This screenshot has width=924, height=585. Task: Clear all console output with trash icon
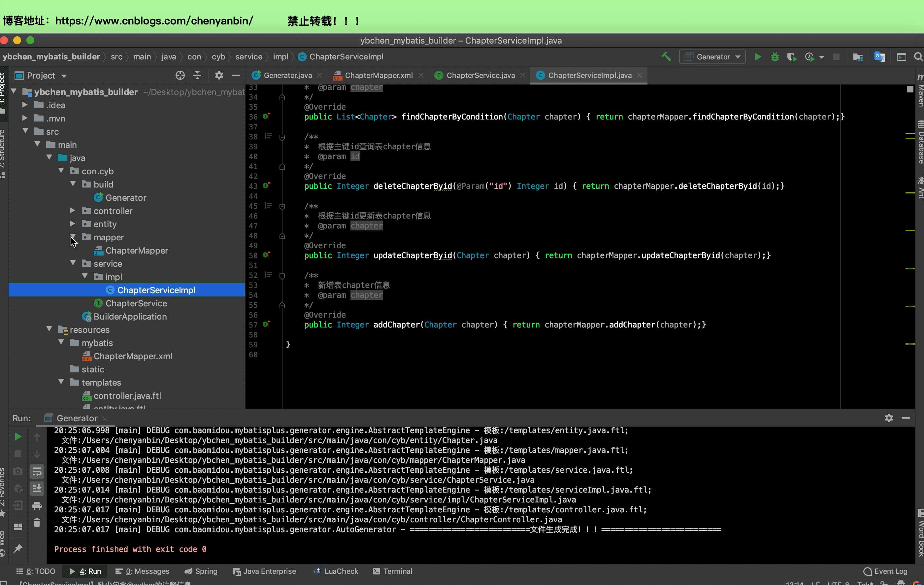pos(37,523)
